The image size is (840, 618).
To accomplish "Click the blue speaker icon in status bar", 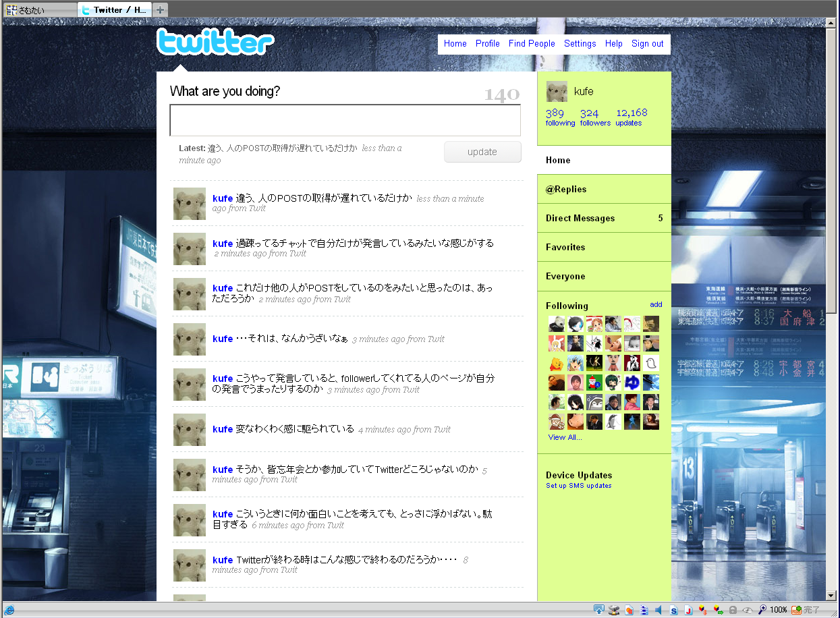I will [658, 610].
